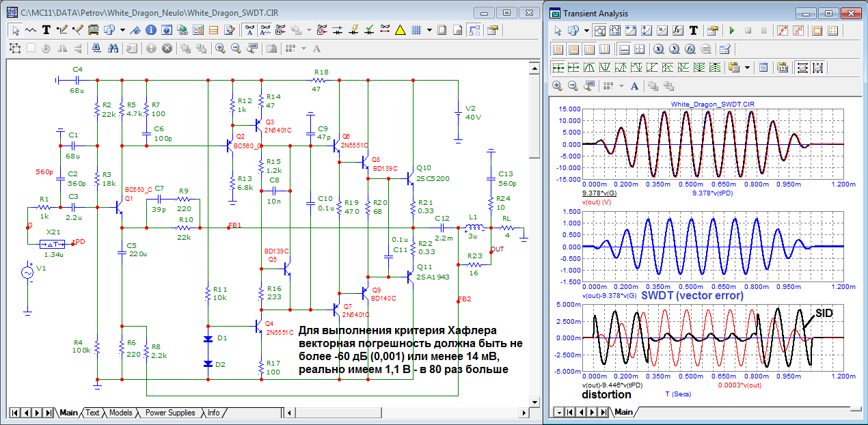The width and height of the screenshot is (868, 425).
Task: Switch to the Power Supplies tab
Action: click(170, 413)
